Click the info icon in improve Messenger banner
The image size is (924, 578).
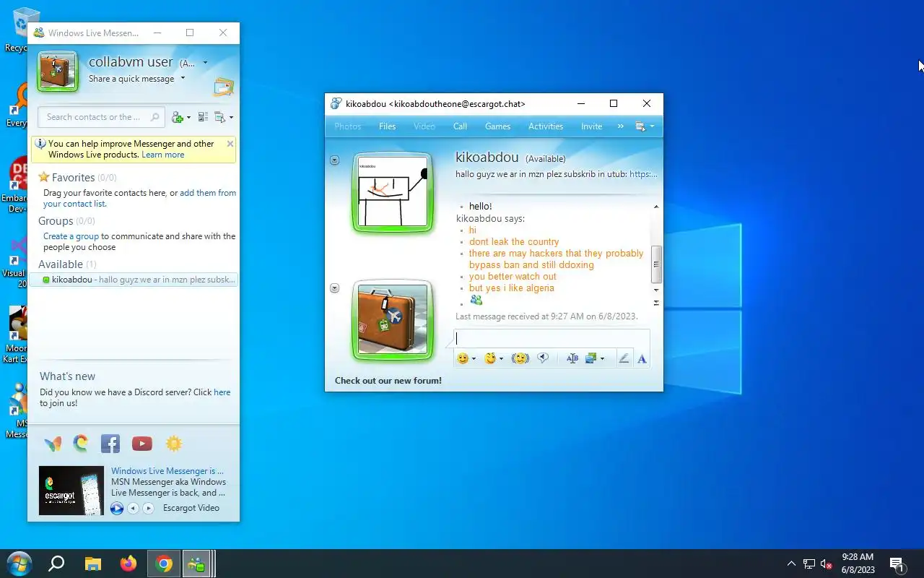click(41, 144)
